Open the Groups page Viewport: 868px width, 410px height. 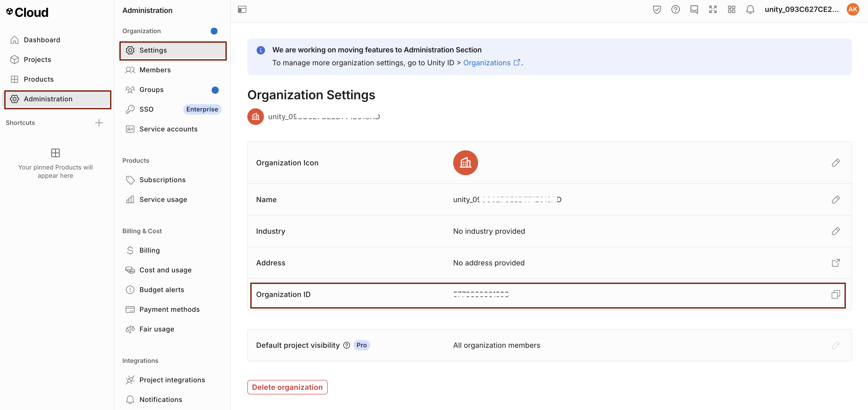(x=173, y=90)
